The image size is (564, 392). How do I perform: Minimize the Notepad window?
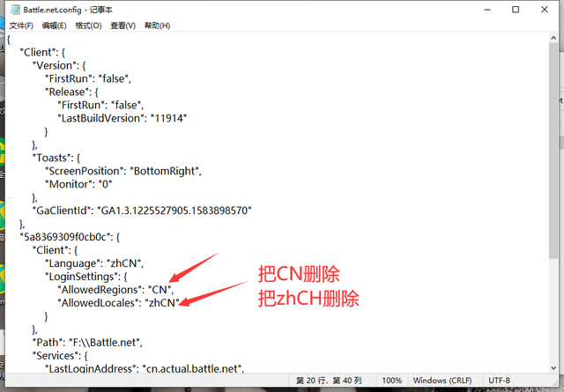click(x=487, y=10)
